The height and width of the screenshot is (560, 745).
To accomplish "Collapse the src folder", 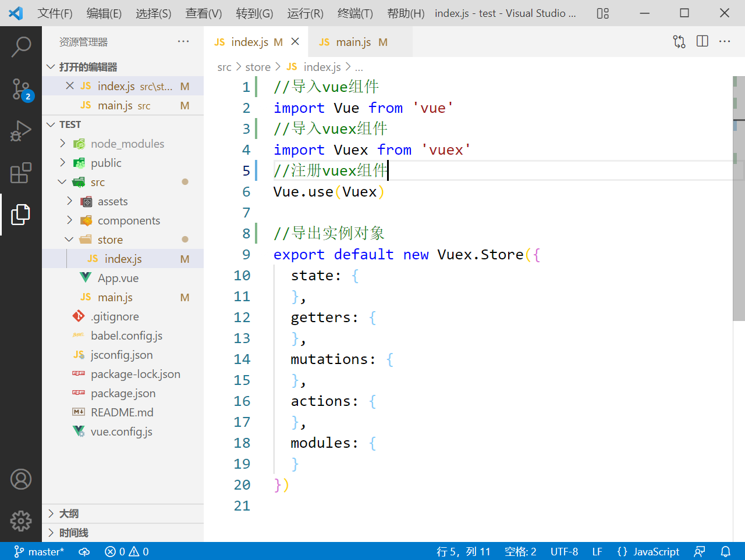I will tap(123, 182).
